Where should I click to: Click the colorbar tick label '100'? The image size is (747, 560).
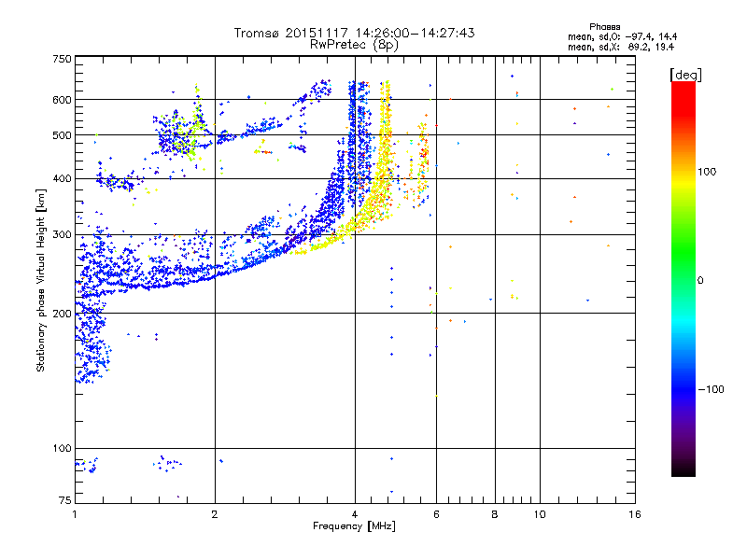(707, 172)
